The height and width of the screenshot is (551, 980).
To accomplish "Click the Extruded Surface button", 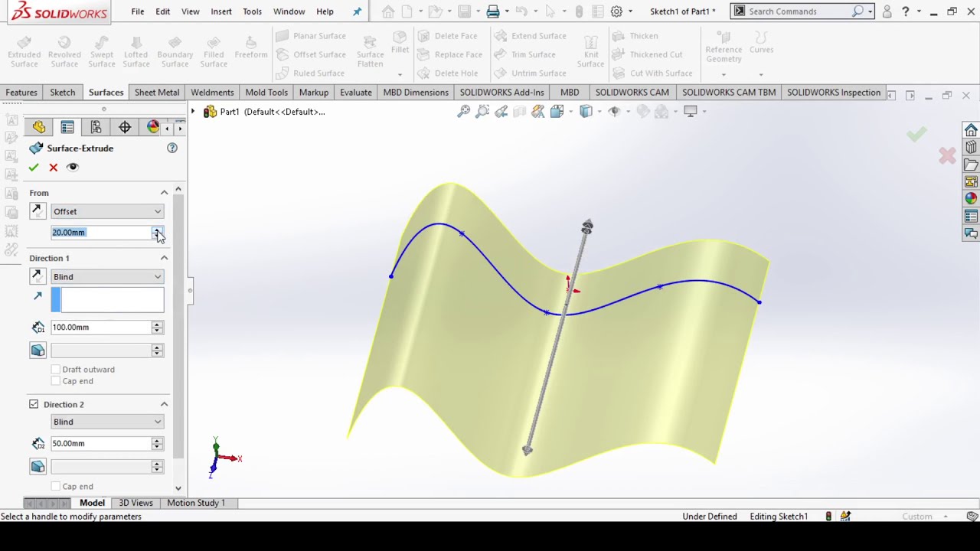I will click(x=24, y=52).
